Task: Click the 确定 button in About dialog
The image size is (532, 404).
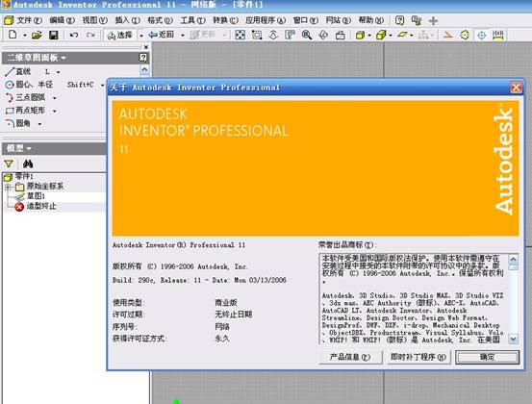Action: pyautogui.click(x=487, y=357)
